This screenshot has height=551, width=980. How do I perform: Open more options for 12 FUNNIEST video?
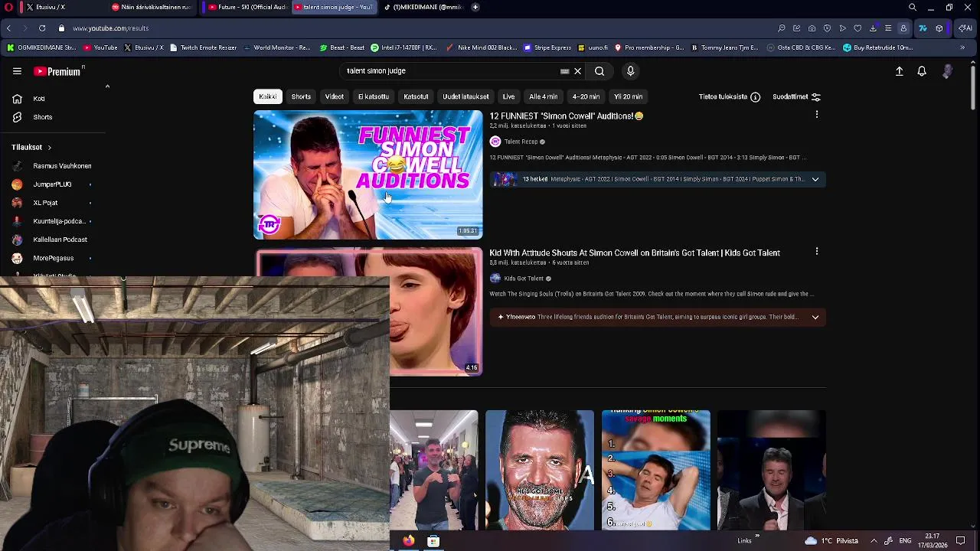[x=817, y=115]
